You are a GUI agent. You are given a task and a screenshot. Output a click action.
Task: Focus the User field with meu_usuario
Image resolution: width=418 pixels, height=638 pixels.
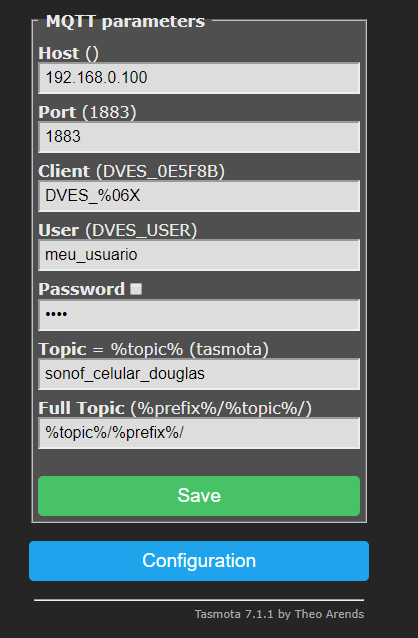click(199, 255)
